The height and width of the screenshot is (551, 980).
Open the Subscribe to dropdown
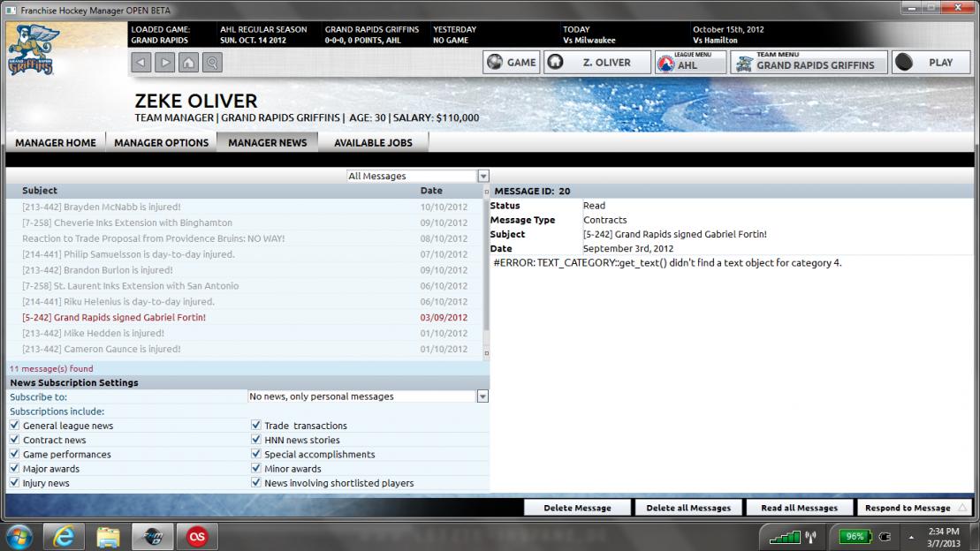tap(482, 396)
